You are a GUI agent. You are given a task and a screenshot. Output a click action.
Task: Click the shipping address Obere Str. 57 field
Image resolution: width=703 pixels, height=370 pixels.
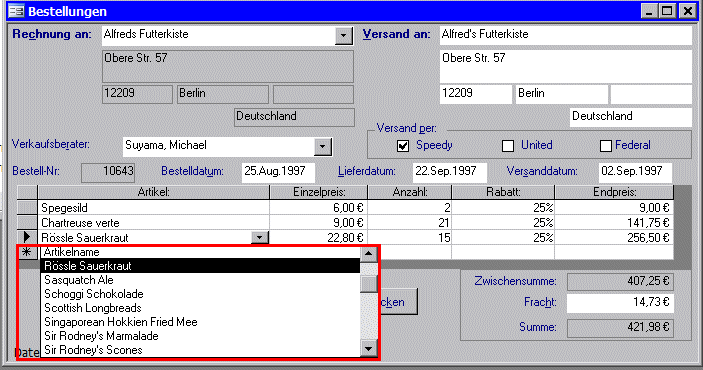[x=566, y=66]
